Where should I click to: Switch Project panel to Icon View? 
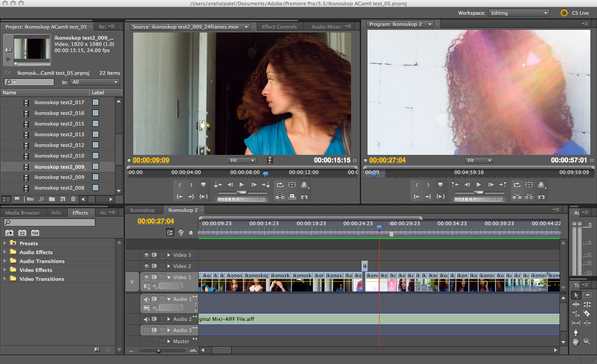point(17,199)
